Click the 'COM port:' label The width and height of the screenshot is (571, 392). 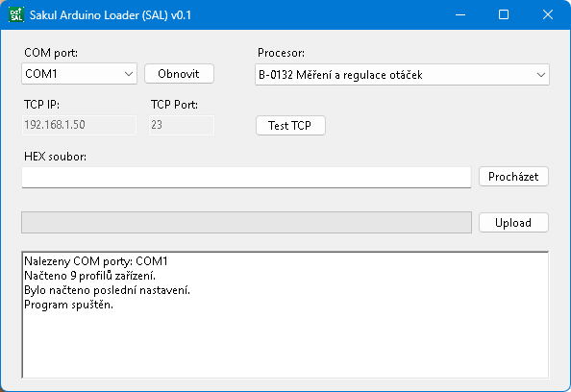51,53
